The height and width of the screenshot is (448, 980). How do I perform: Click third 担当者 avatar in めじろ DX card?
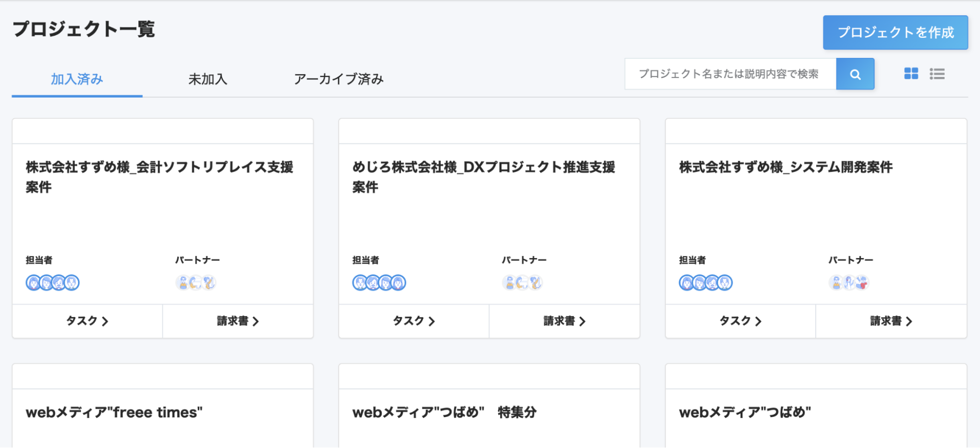385,283
